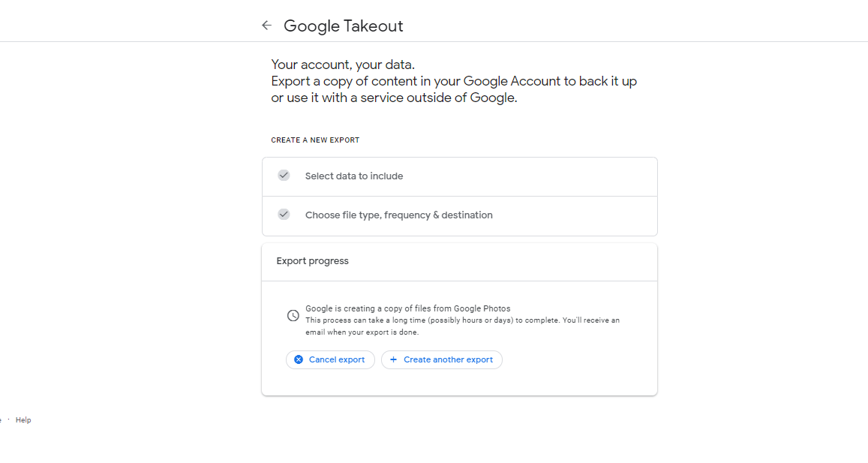Click the service outside of Google text line

pyautogui.click(x=394, y=98)
